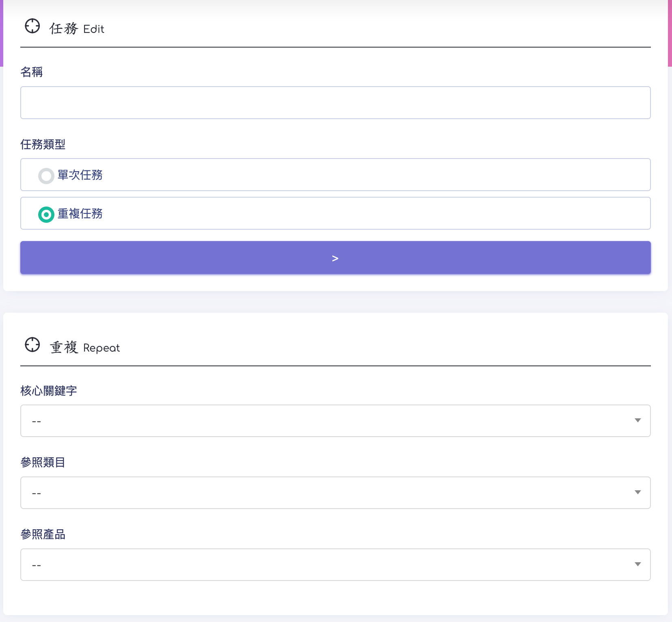Screen dimensions: 672x622
Task: Select the 重複任務 radio button
Action: pos(46,214)
